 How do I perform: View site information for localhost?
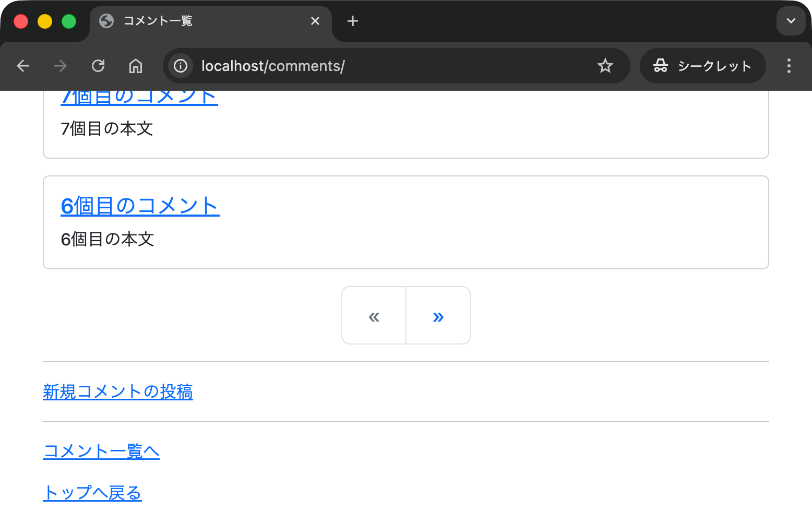pyautogui.click(x=181, y=66)
